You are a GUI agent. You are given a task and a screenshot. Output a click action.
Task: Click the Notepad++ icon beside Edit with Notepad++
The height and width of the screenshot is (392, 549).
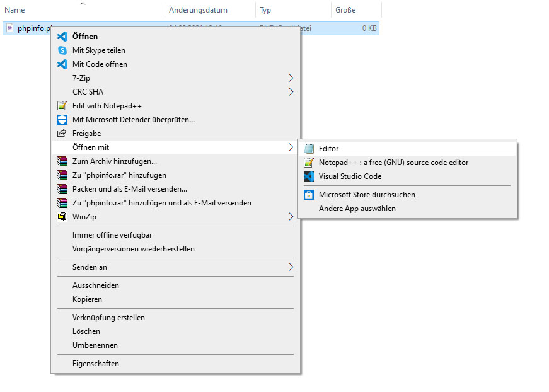click(x=62, y=106)
